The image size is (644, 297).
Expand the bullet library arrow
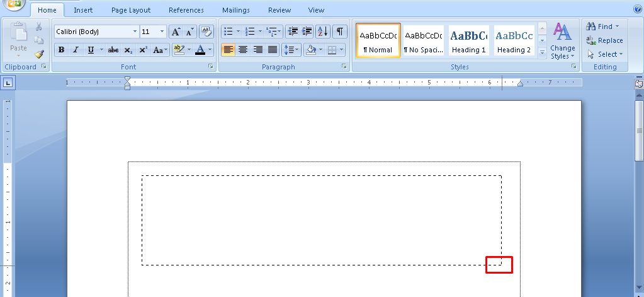coord(239,32)
